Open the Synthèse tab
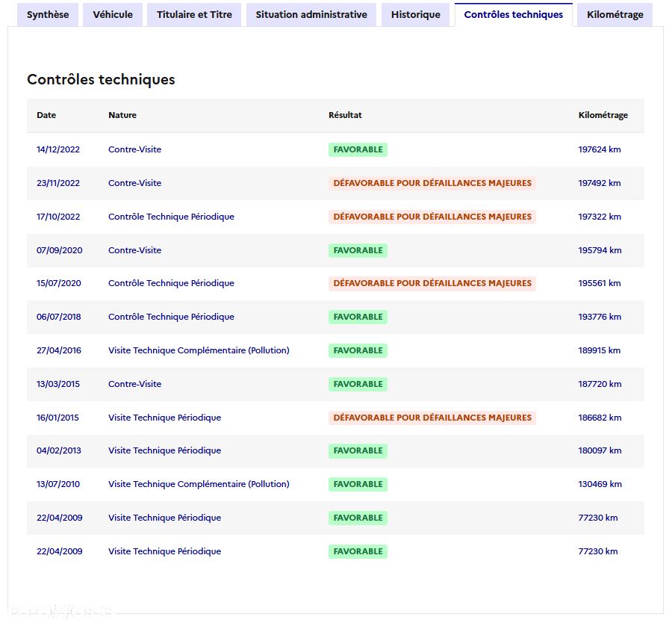 coord(48,15)
